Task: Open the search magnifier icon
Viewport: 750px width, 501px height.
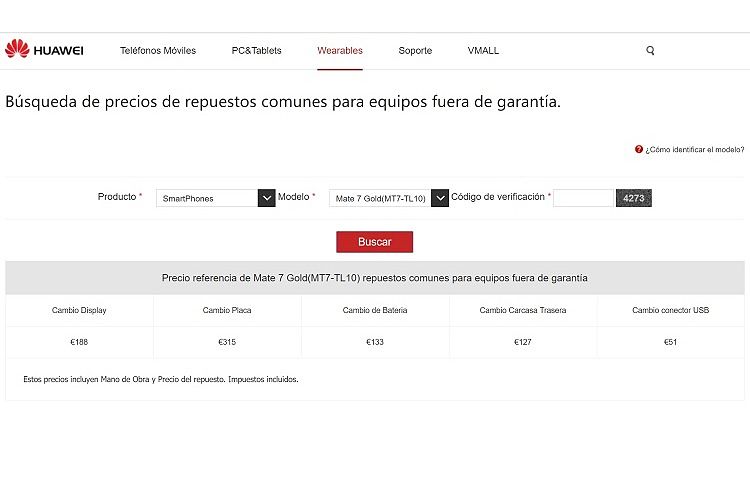Action: [x=650, y=50]
